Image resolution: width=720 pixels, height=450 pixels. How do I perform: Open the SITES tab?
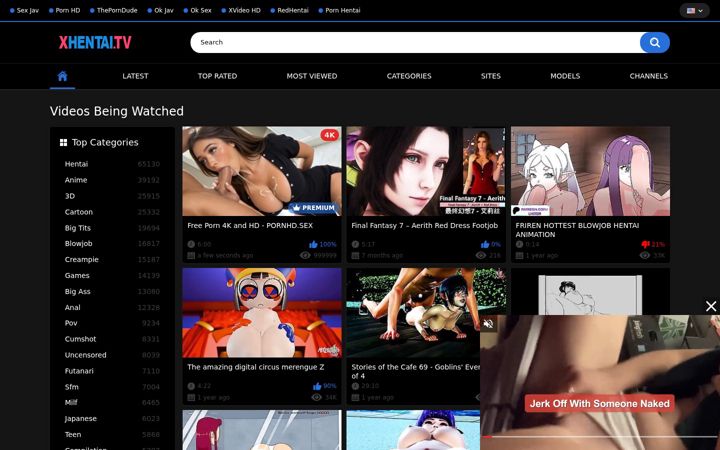pos(490,76)
